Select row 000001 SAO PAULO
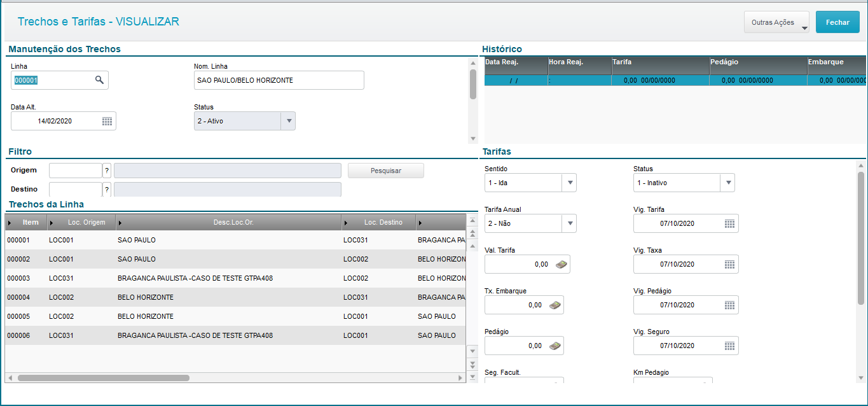868x406 pixels. [235, 240]
